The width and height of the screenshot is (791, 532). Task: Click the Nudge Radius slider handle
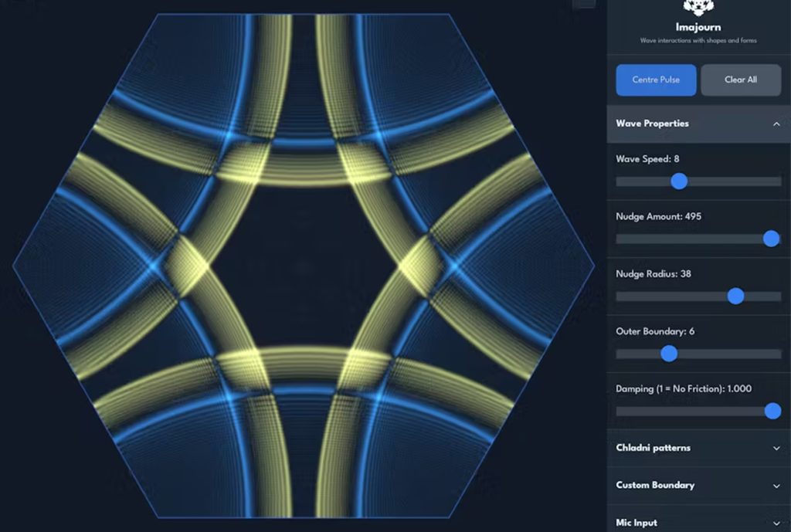[x=735, y=296]
